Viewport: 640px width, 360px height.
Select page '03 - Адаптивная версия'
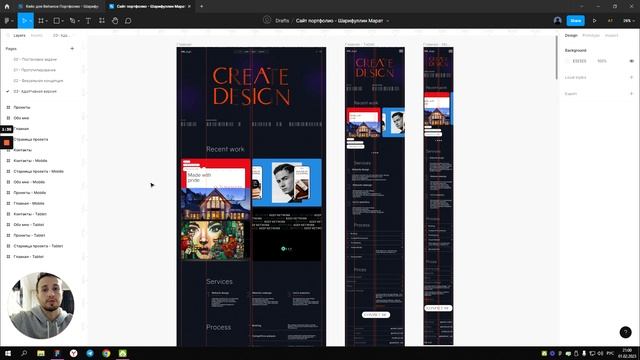[x=35, y=91]
